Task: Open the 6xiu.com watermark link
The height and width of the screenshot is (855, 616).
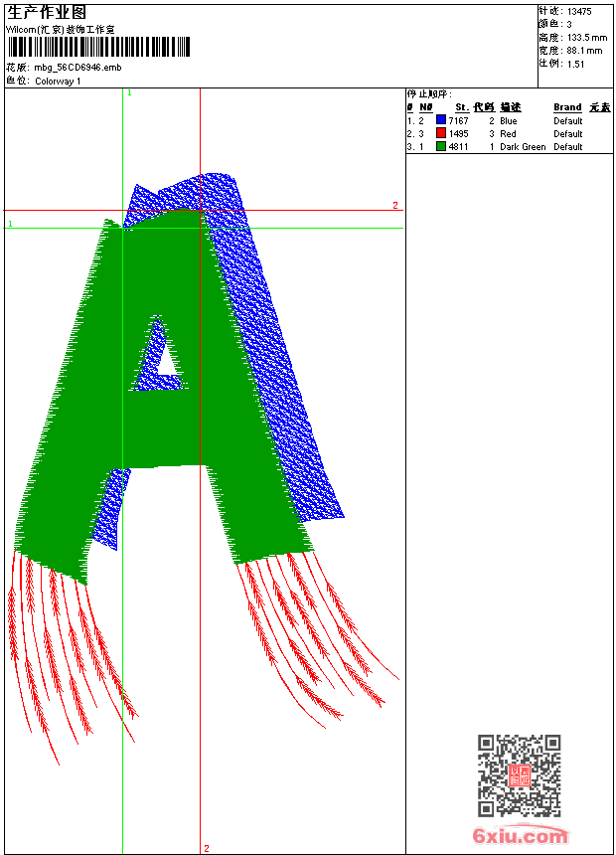Action: [x=520, y=836]
